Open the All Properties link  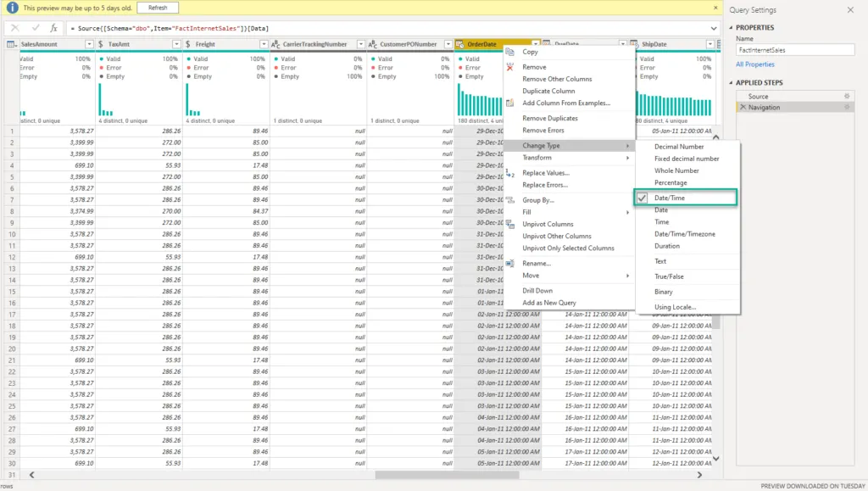tap(755, 64)
